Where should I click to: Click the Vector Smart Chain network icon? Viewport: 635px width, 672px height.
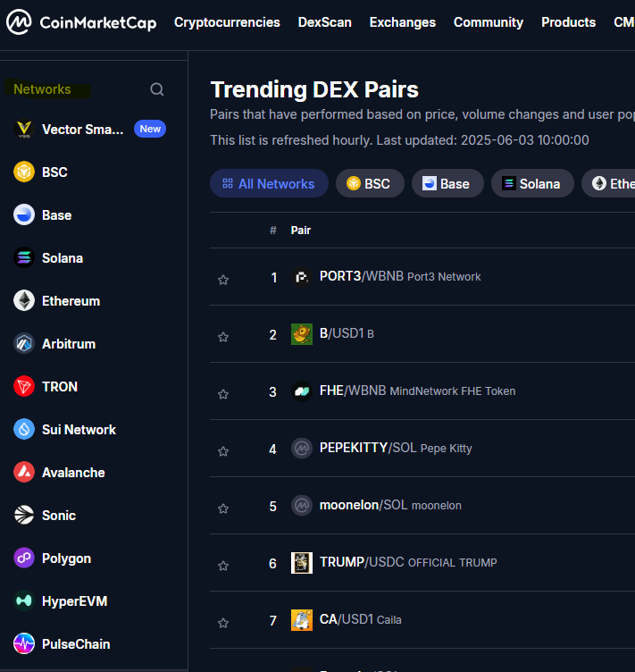coord(24,129)
